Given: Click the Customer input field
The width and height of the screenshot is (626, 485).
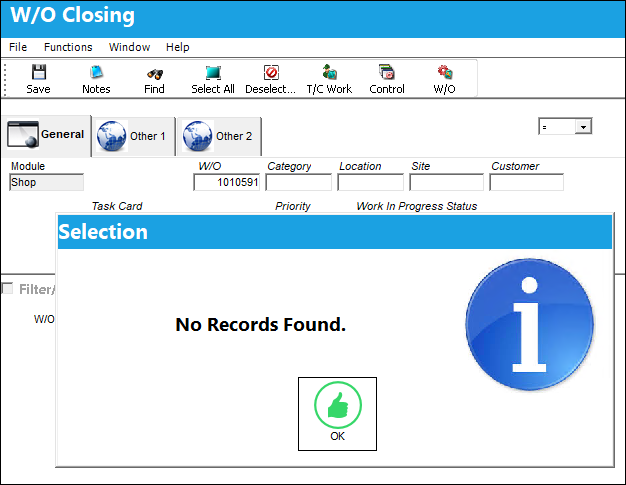Looking at the screenshot, I should click(527, 182).
